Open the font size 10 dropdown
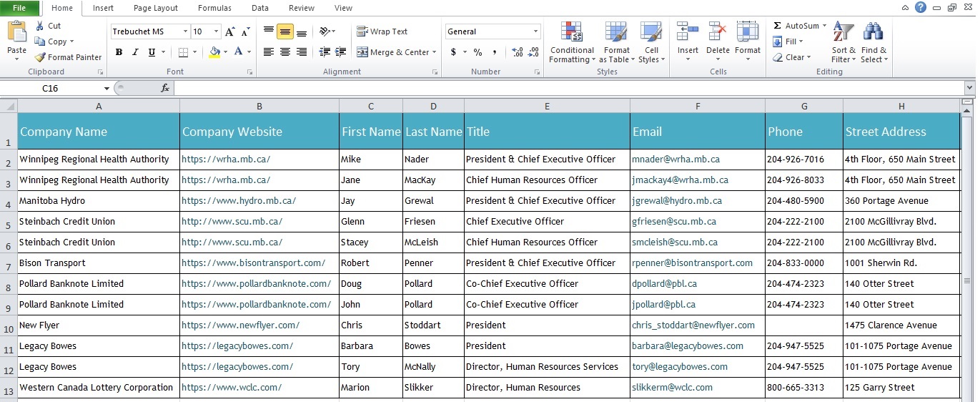 point(217,31)
